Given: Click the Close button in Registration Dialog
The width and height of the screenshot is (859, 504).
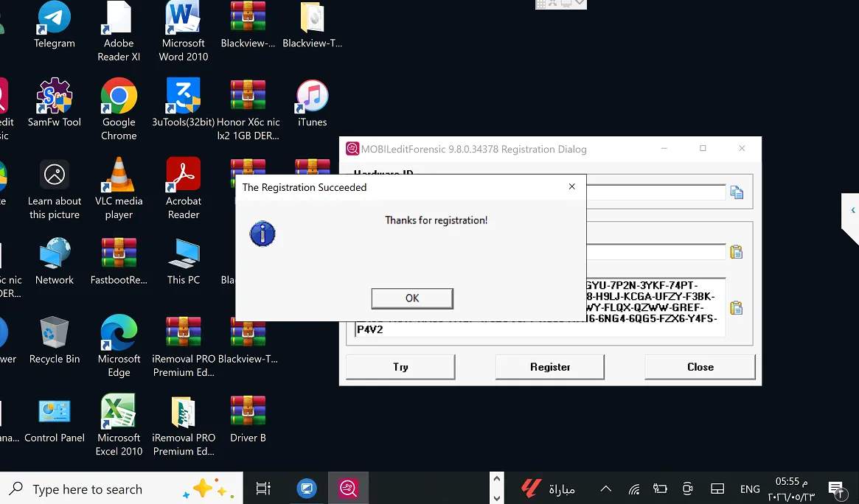Looking at the screenshot, I should pos(700,367).
